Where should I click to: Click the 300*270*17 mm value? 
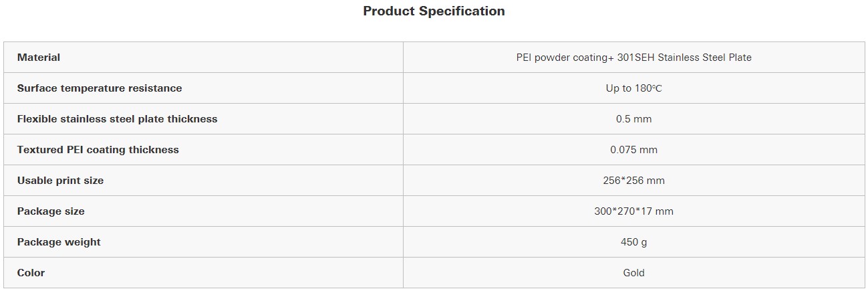(633, 211)
